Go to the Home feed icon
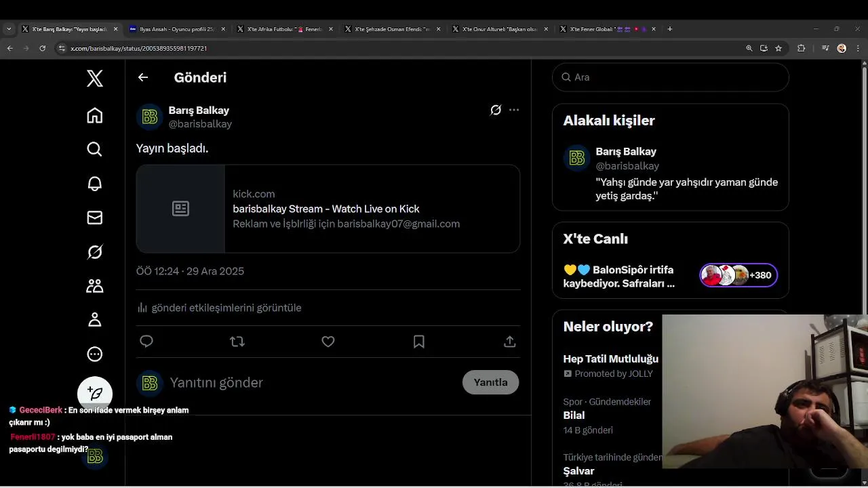Image resolution: width=868 pixels, height=488 pixels. click(x=95, y=115)
